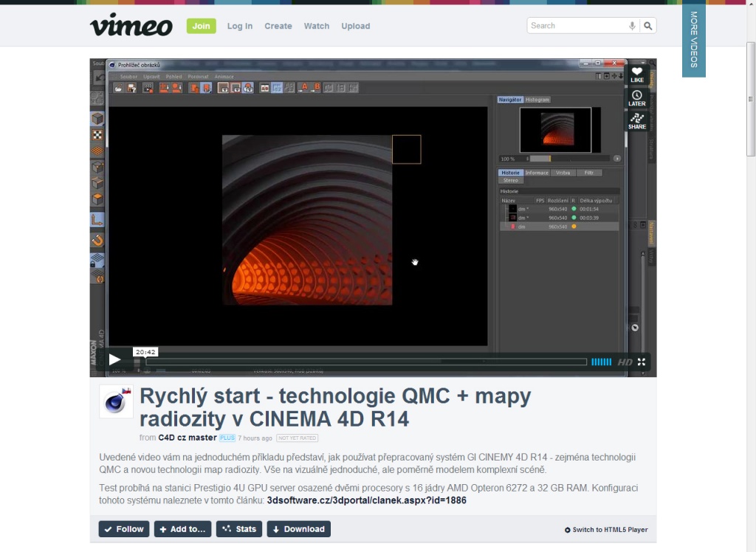Image resolution: width=756 pixels, height=552 pixels.
Task: Click the microphone voice search icon
Action: 632,26
